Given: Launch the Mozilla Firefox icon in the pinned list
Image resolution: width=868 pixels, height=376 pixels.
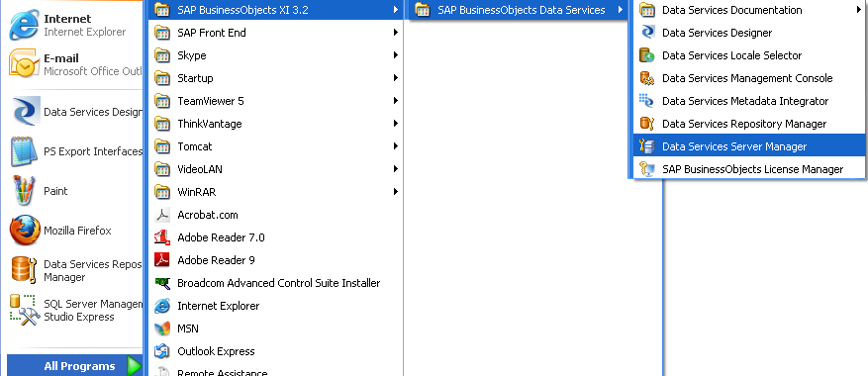Looking at the screenshot, I should click(25, 231).
